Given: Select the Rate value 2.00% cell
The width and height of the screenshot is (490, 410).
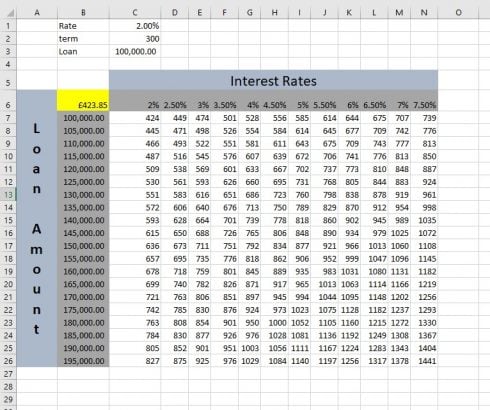Looking at the screenshot, I should (135, 26).
